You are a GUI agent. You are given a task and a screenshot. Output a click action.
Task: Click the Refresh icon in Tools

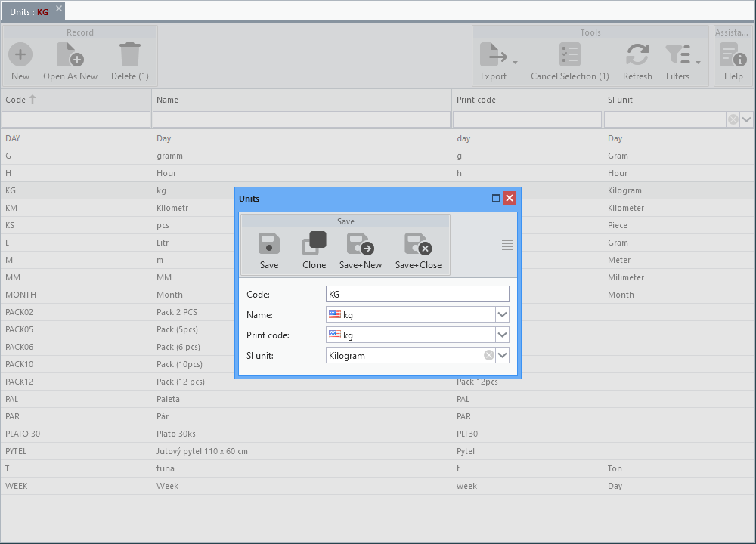pos(637,54)
